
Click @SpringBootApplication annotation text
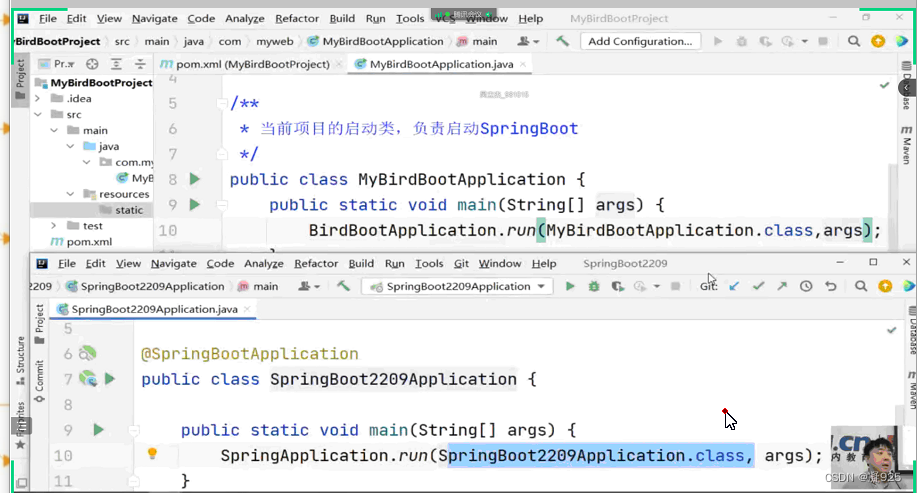point(250,354)
